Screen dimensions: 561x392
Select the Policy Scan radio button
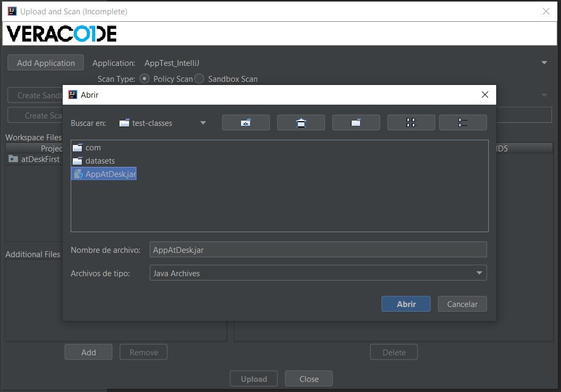[x=144, y=79]
